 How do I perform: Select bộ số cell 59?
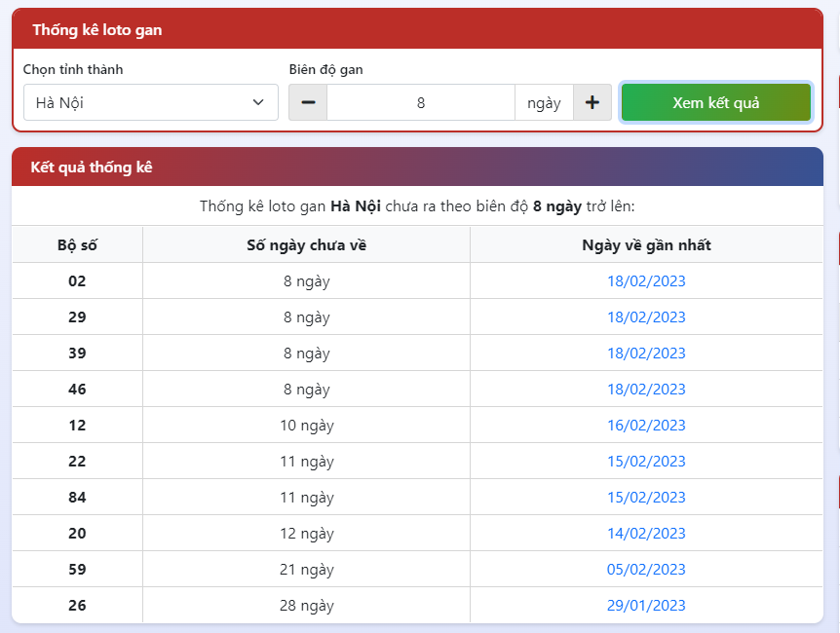click(x=77, y=570)
